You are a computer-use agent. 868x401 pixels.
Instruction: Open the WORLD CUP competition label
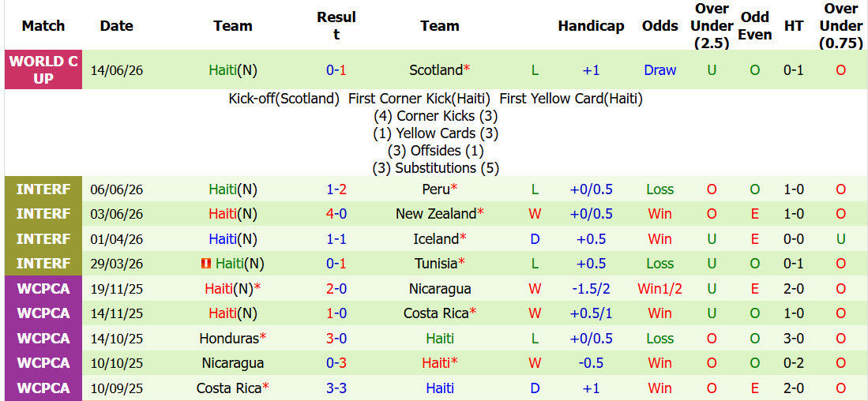click(43, 69)
